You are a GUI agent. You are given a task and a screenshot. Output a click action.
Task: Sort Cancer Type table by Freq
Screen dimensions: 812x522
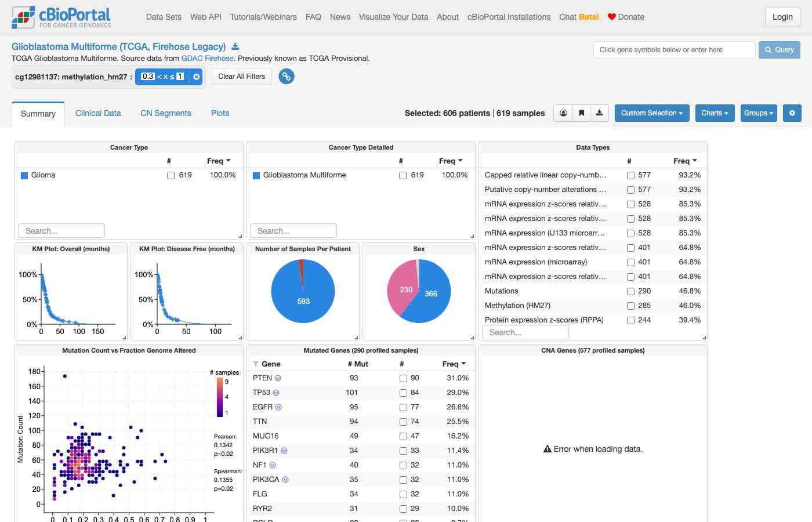click(x=219, y=161)
